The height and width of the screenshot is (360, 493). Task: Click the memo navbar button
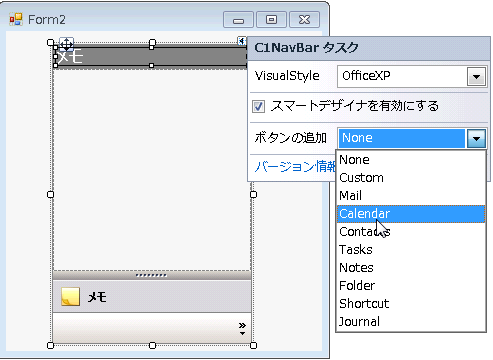tap(152, 296)
